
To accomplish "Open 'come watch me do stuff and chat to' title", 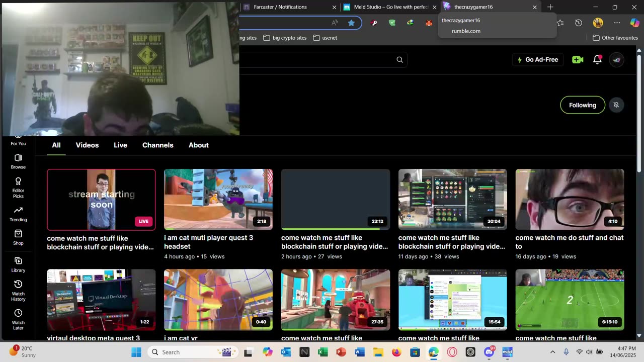I will (x=570, y=242).
